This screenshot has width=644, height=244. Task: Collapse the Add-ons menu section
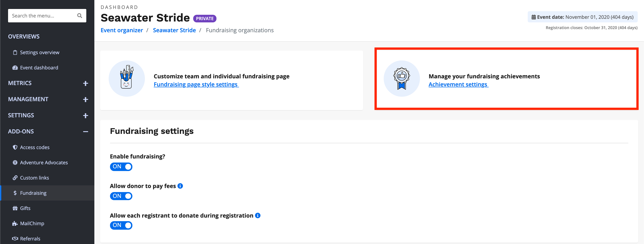click(85, 132)
